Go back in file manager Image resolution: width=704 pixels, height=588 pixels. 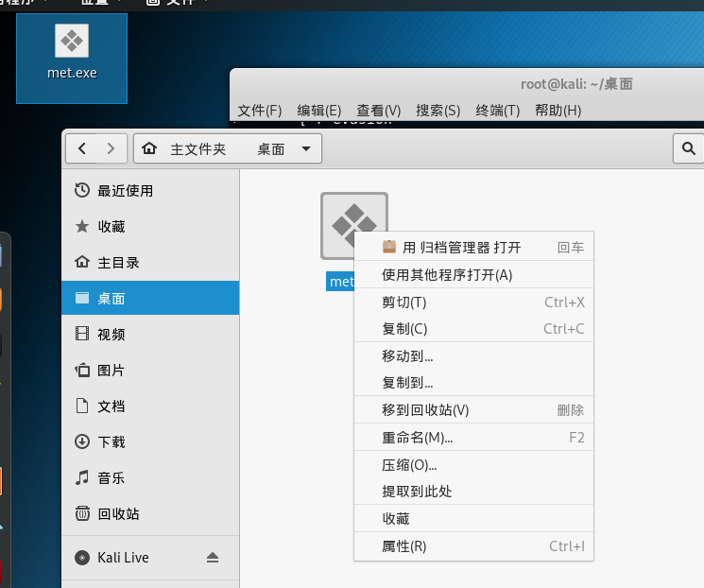(81, 148)
